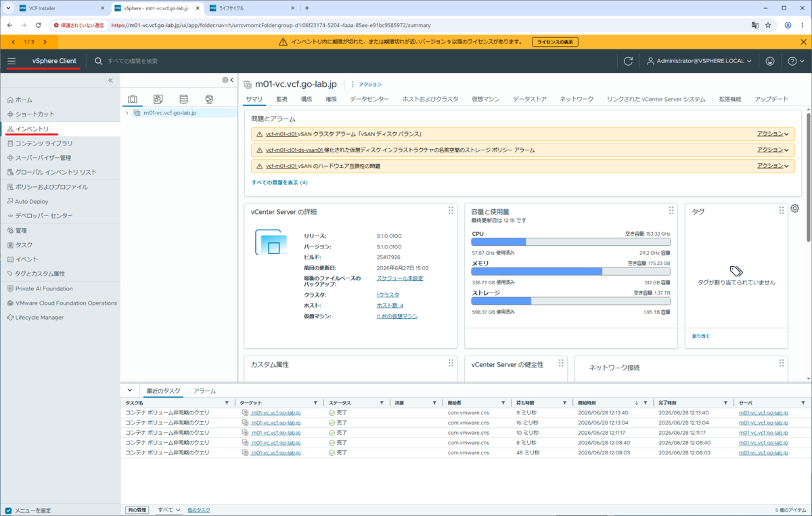Select m01-vc.vcf.go-lab.jp in the tree

[x=170, y=113]
